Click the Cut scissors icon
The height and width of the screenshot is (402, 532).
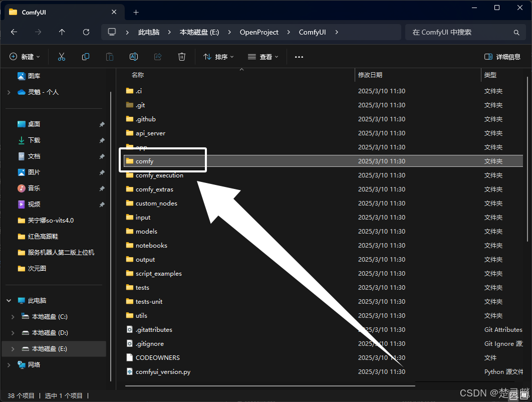pos(62,57)
